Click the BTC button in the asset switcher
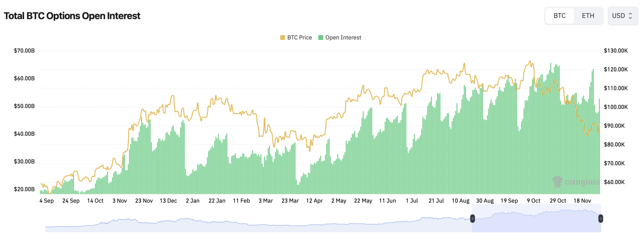The image size is (644, 249). coord(559,16)
